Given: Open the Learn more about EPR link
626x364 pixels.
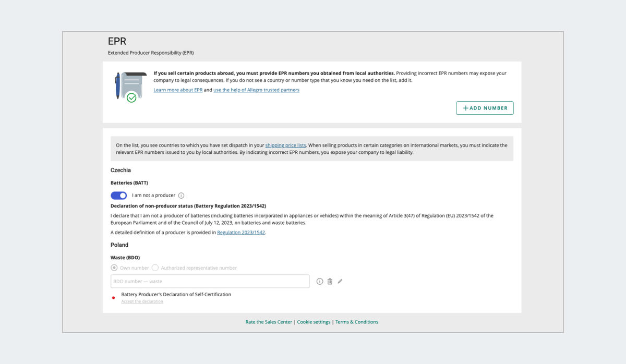Looking at the screenshot, I should pos(178,90).
